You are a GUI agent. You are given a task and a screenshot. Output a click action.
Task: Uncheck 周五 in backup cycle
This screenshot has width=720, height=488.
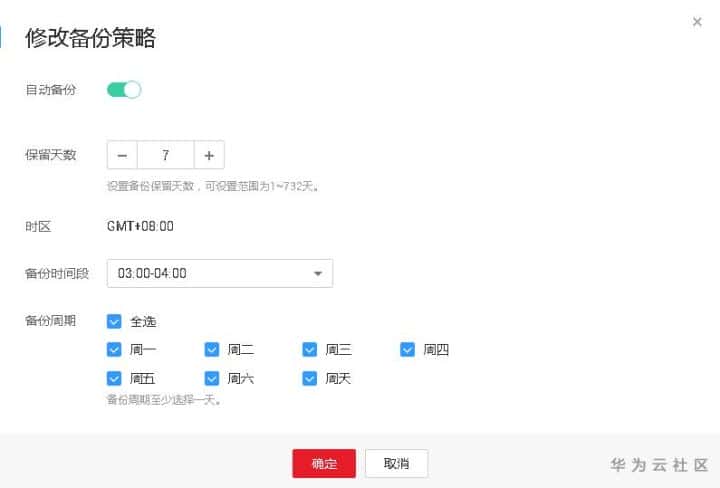click(x=114, y=378)
